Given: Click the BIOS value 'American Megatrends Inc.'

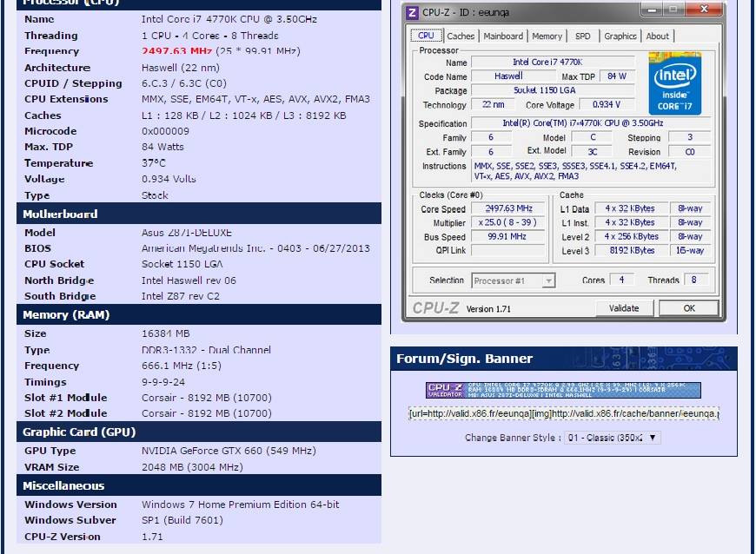Looking at the screenshot, I should click(x=203, y=248).
